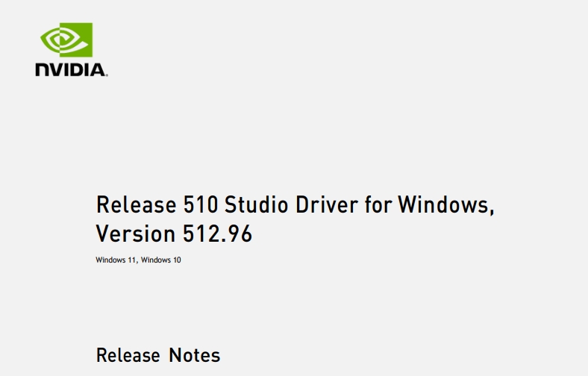The height and width of the screenshot is (376, 588).
Task: Click the word "Version" in the heading
Action: pos(136,234)
